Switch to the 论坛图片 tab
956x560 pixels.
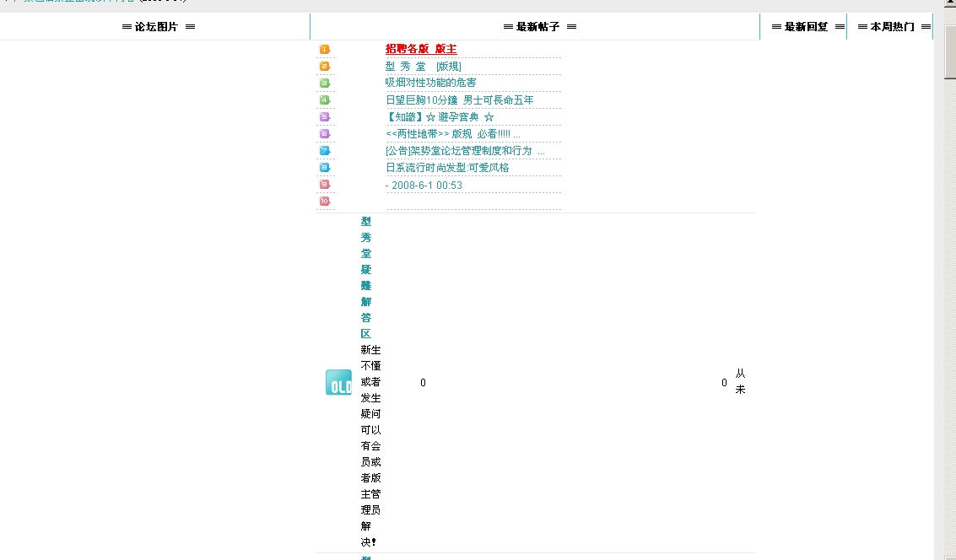[159, 27]
